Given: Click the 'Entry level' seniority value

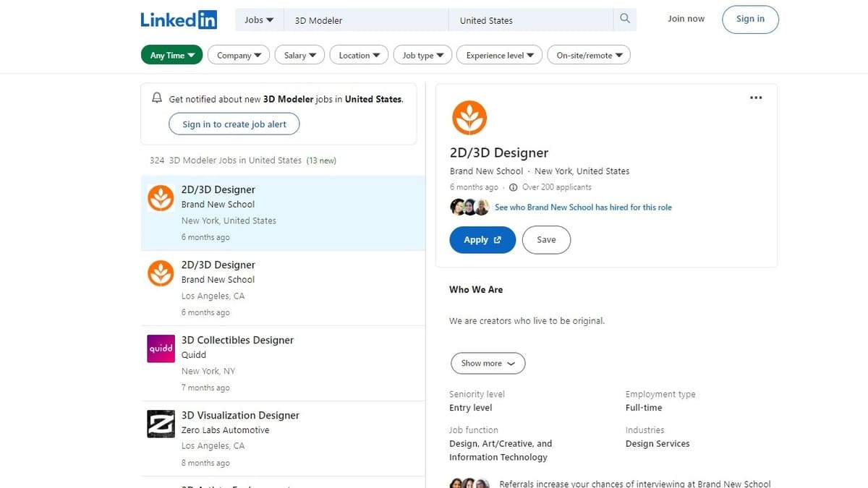Looking at the screenshot, I should tap(470, 408).
